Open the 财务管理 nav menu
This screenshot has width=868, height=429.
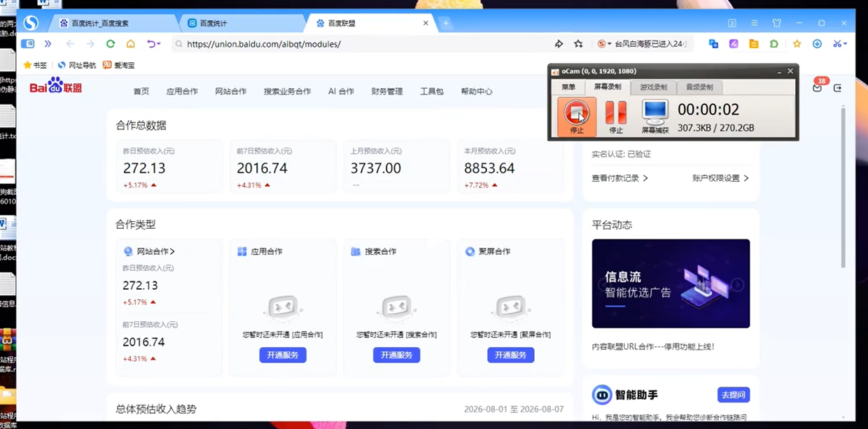pyautogui.click(x=387, y=92)
